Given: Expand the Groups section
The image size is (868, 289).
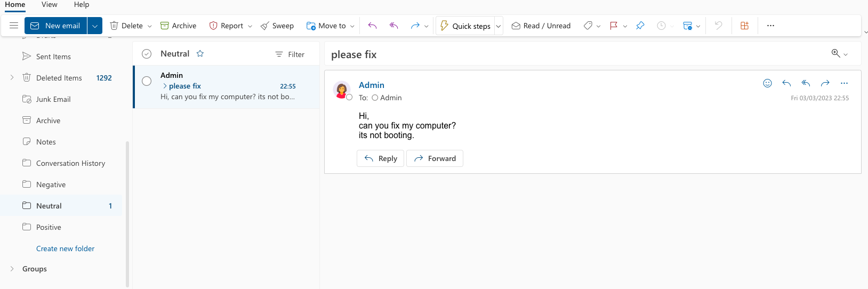Looking at the screenshot, I should (12, 269).
